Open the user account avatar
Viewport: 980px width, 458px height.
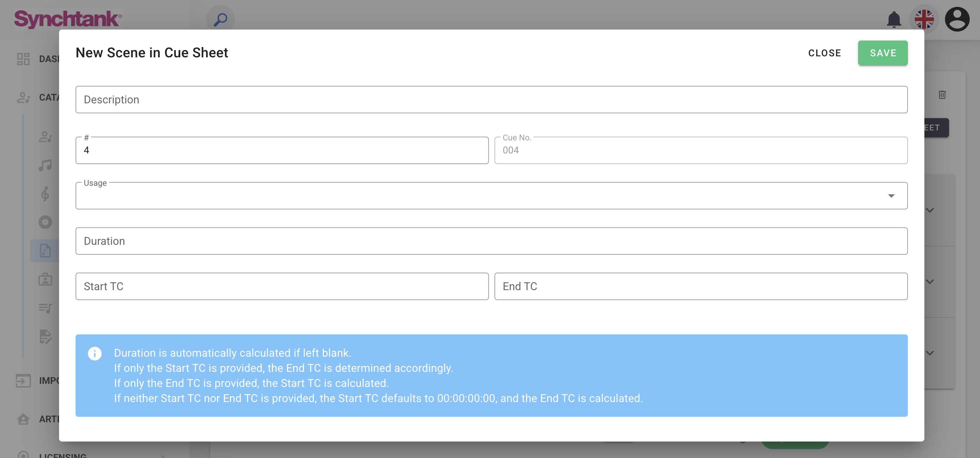(x=957, y=19)
